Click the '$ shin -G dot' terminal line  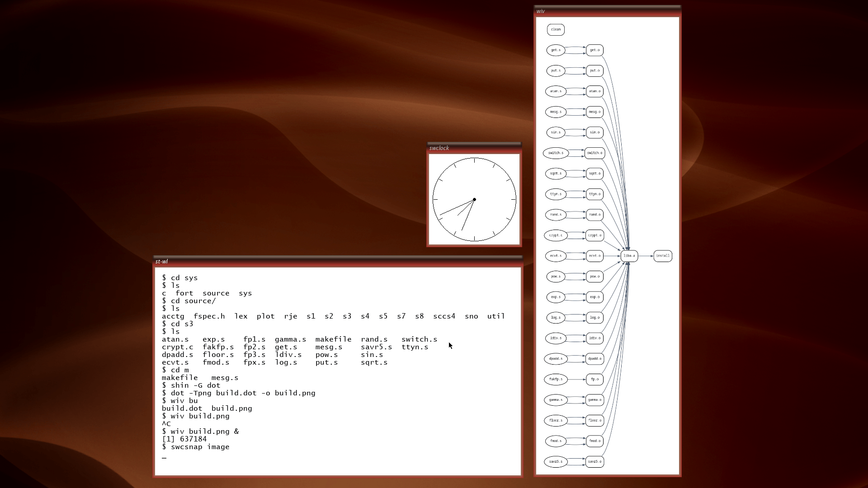191,385
